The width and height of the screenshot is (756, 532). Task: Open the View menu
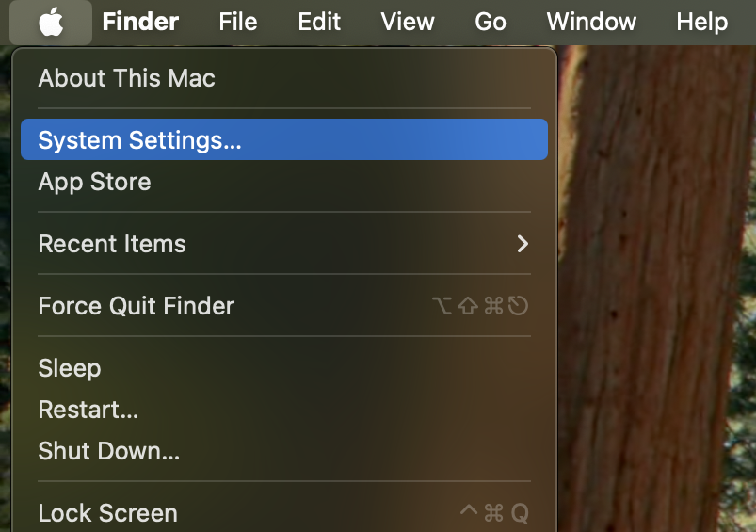click(408, 22)
